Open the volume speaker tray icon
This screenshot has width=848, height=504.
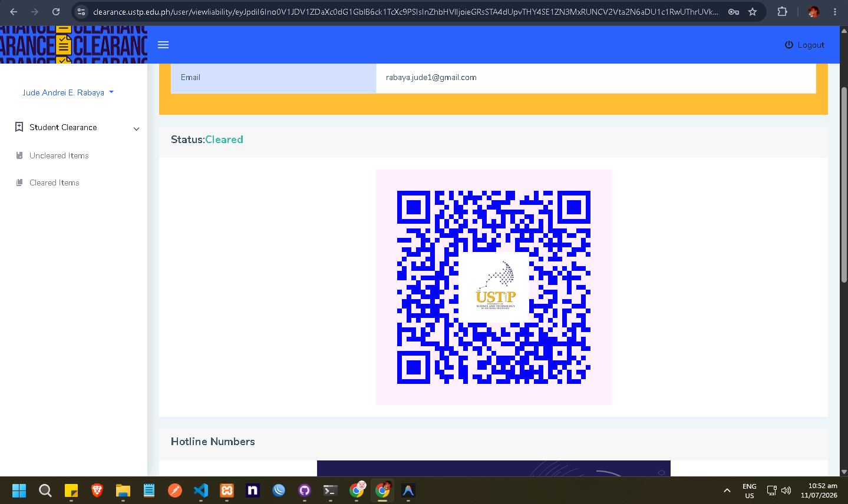tap(786, 490)
